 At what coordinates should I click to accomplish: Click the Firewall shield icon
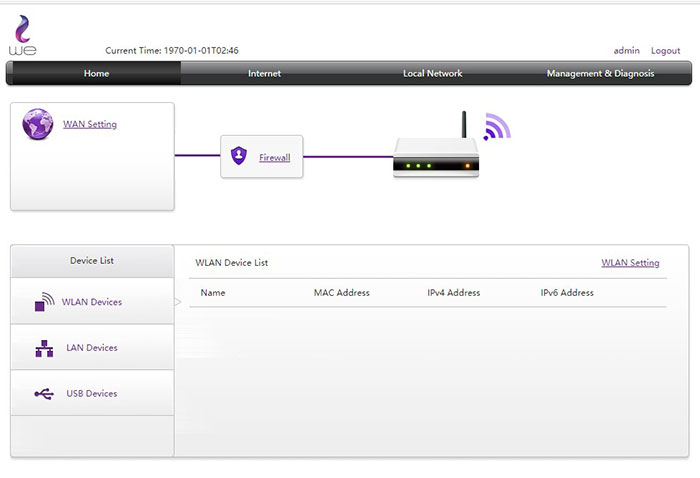tap(238, 156)
